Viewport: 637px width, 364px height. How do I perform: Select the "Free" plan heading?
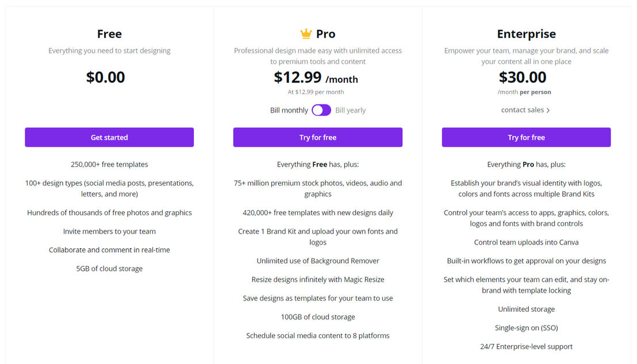click(109, 34)
